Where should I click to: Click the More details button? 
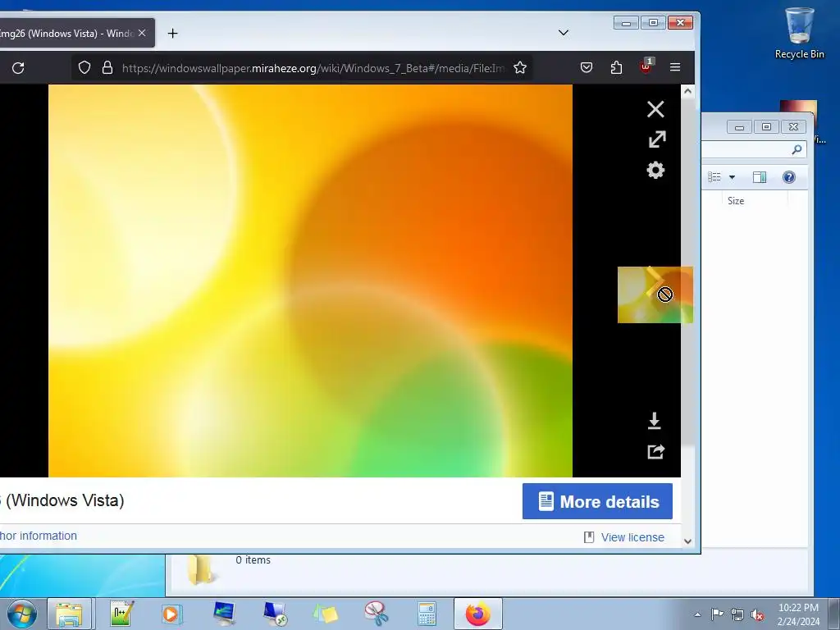point(597,501)
